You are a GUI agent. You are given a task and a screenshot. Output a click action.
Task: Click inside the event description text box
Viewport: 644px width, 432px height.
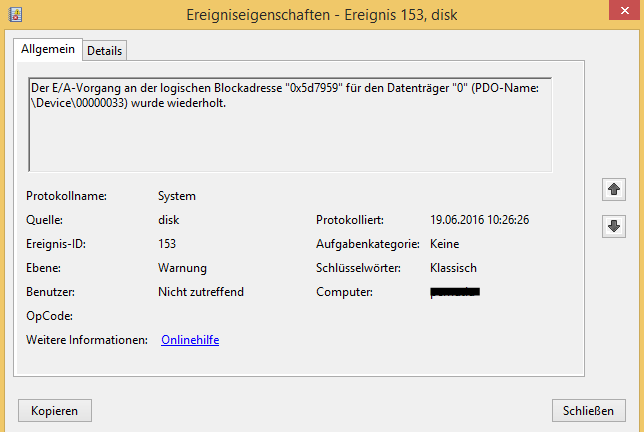[290, 124]
